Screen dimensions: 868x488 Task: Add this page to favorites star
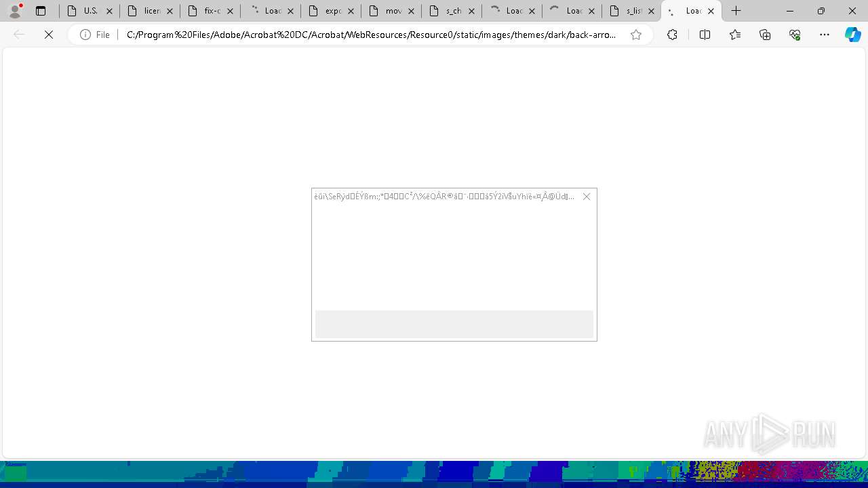pos(636,35)
